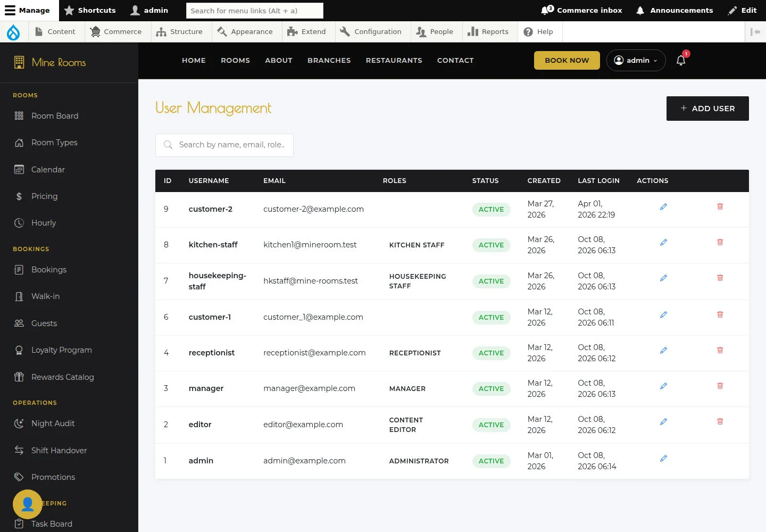The image size is (766, 532).
Task: Delete the manager user via trash icon
Action: [720, 386]
